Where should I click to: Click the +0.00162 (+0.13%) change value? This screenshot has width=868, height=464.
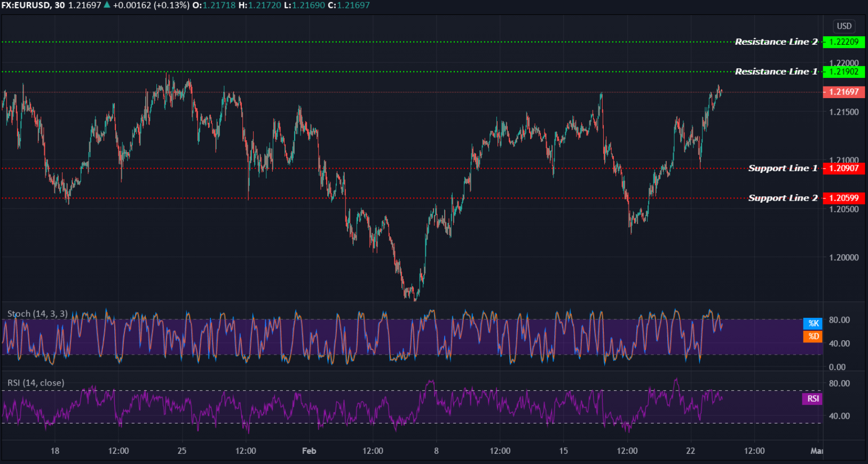pyautogui.click(x=151, y=5)
